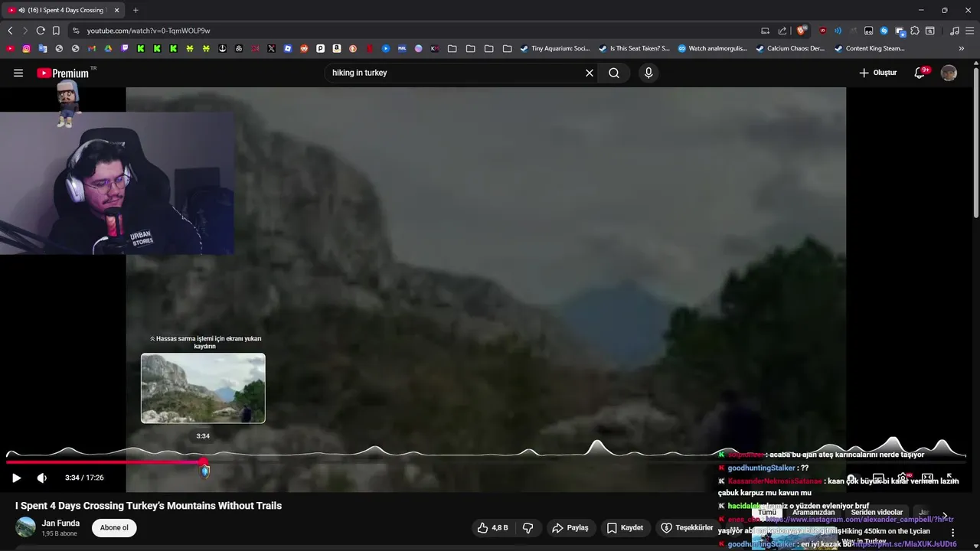Open the Google Translate bookmark icon

tap(43, 48)
